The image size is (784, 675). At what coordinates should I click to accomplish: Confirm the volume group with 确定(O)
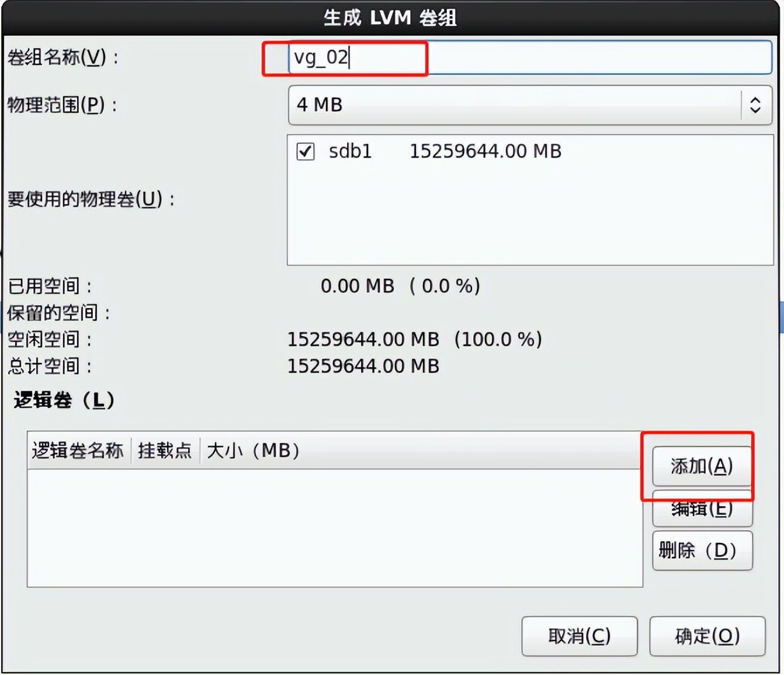tap(707, 636)
